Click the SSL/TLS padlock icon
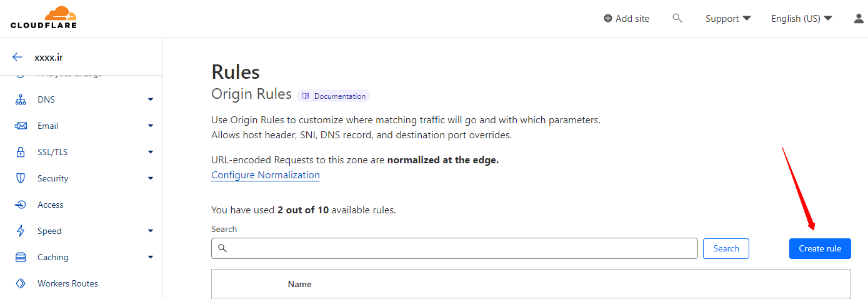Viewport: 868px width, 299px height. pyautogui.click(x=21, y=152)
